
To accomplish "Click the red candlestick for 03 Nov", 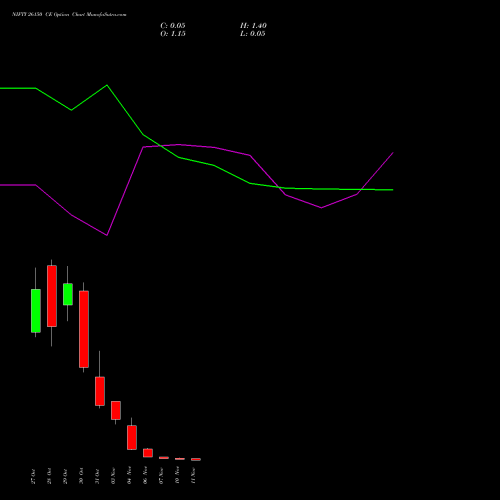I will tap(116, 410).
